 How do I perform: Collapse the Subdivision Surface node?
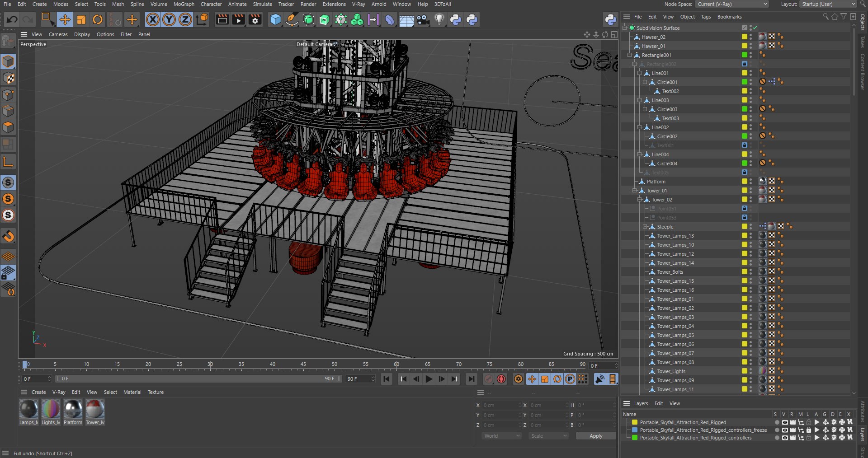tap(625, 28)
